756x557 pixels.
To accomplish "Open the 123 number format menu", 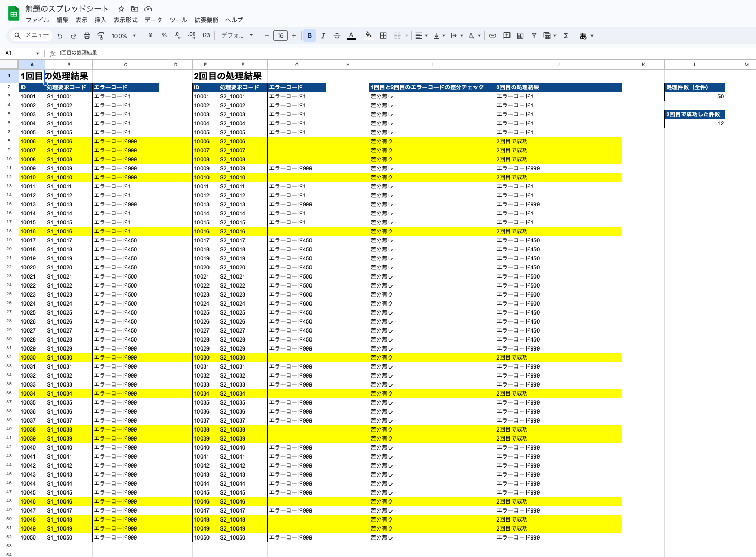I will point(206,35).
